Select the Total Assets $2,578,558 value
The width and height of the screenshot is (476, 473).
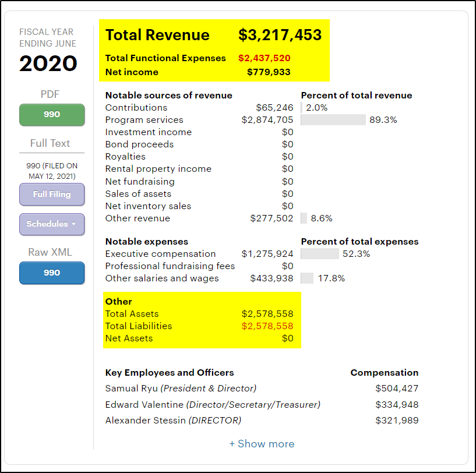[x=267, y=313]
